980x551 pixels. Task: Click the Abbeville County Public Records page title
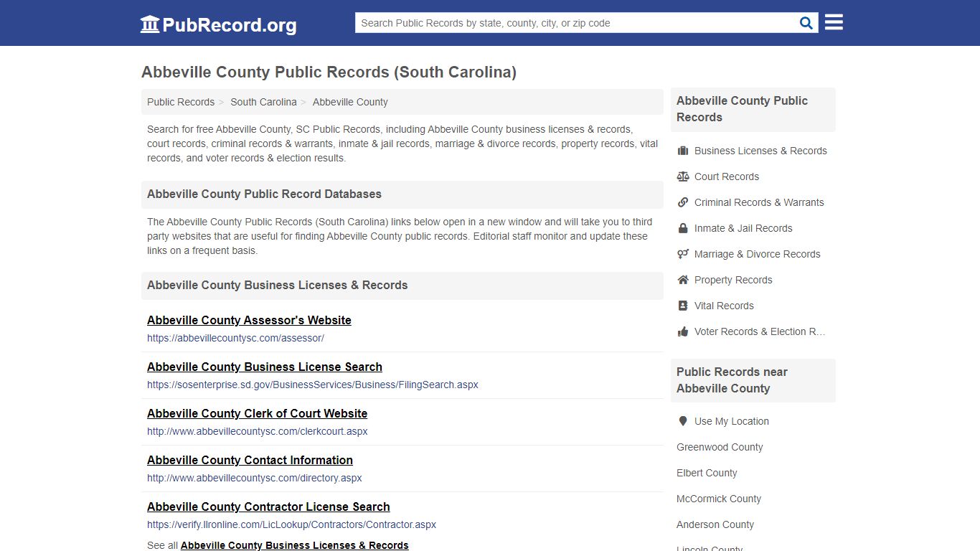(329, 72)
